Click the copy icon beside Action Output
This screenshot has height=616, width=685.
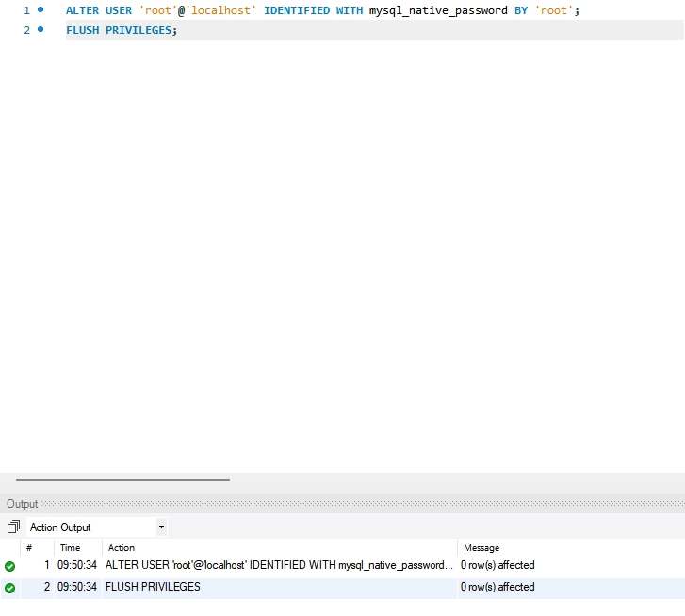coord(13,527)
